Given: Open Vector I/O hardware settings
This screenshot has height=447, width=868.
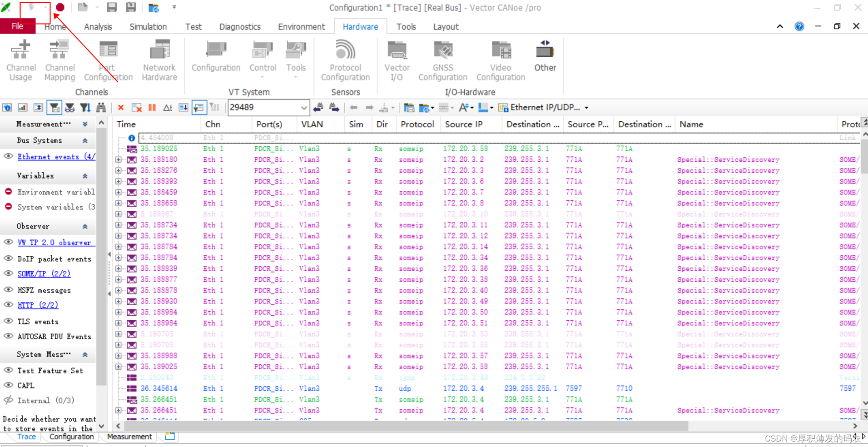Looking at the screenshot, I should point(397,60).
